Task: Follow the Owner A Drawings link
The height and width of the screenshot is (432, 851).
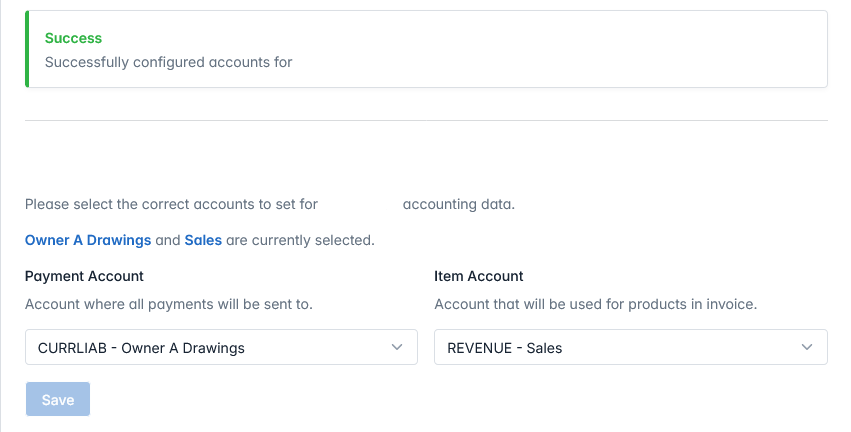Action: click(x=88, y=240)
